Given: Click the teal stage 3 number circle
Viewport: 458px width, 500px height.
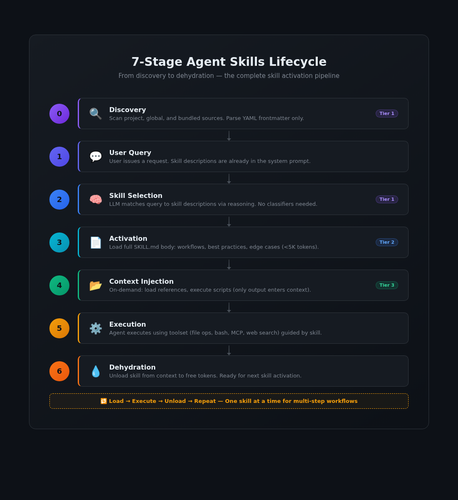Looking at the screenshot, I should [59, 242].
